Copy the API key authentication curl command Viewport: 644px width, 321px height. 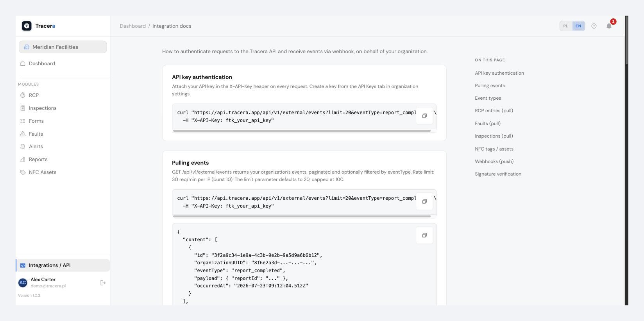coord(424,116)
